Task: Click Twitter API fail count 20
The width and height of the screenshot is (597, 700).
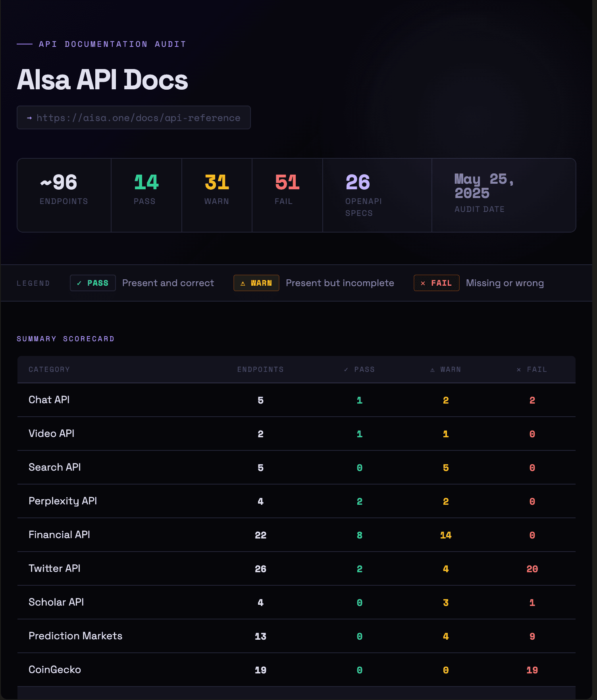Action: 532,569
